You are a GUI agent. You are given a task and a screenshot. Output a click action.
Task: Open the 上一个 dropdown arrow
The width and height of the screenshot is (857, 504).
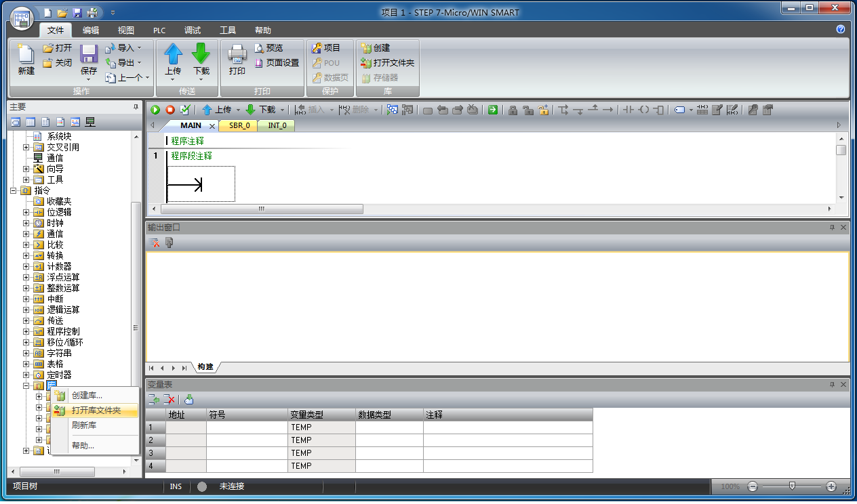coord(146,78)
